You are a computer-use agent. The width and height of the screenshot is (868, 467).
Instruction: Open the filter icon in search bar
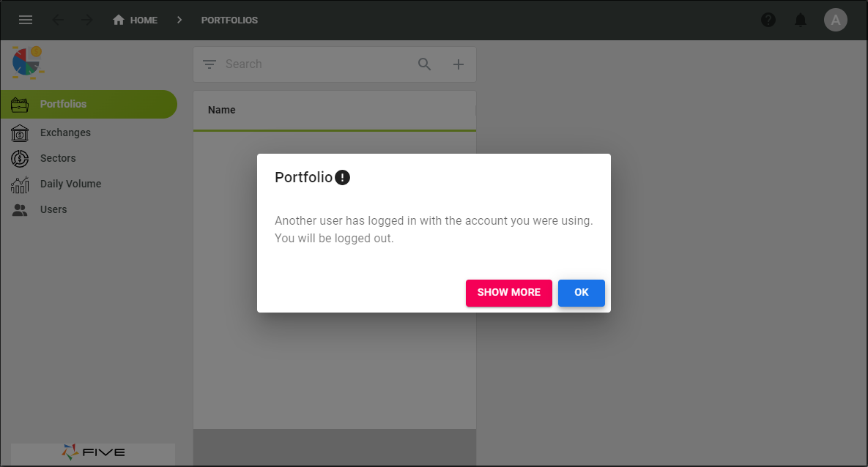[x=209, y=64]
